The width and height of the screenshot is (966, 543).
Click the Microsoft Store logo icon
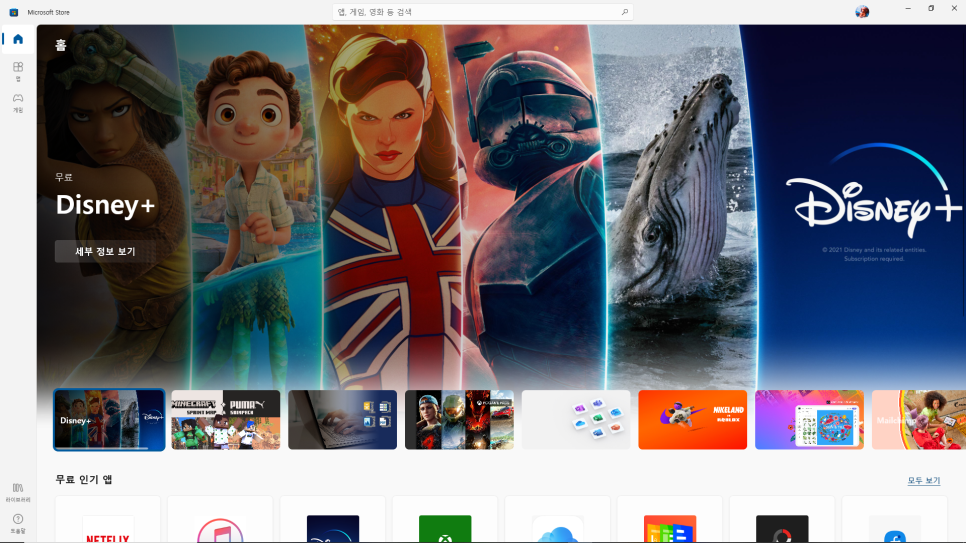click(14, 12)
